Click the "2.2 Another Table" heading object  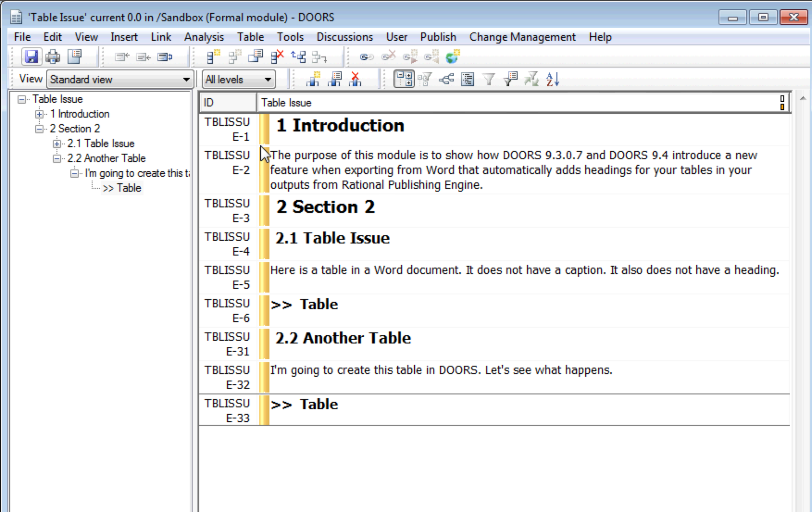pos(343,338)
